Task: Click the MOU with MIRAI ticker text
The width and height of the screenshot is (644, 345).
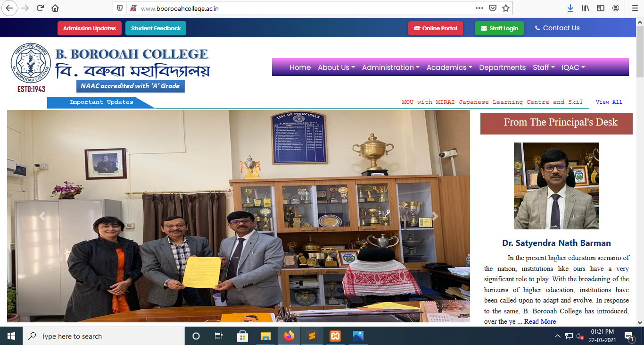Action: pos(492,102)
